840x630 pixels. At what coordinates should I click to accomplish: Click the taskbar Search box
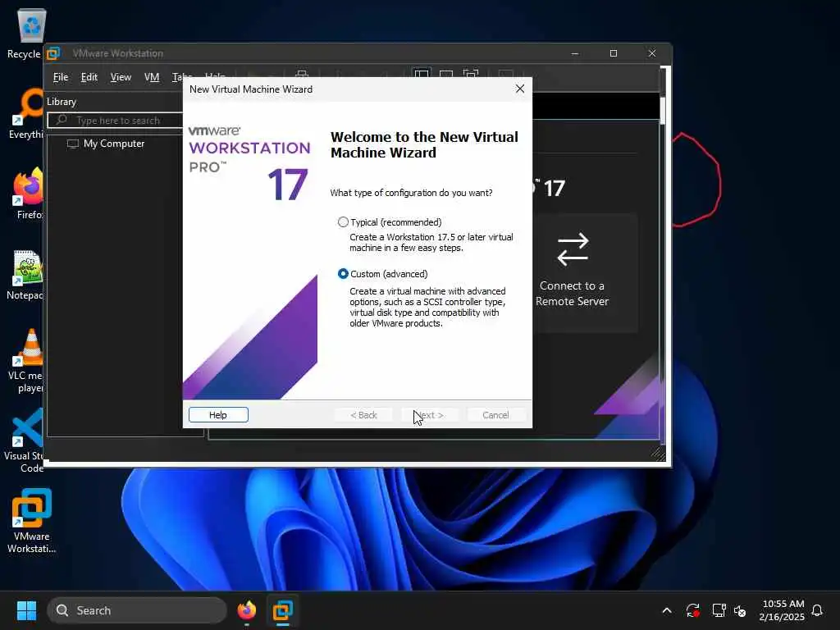[x=137, y=610]
